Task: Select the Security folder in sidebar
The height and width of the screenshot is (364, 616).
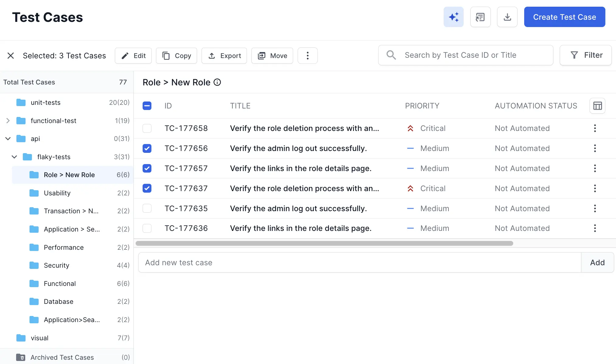Action: point(56,265)
